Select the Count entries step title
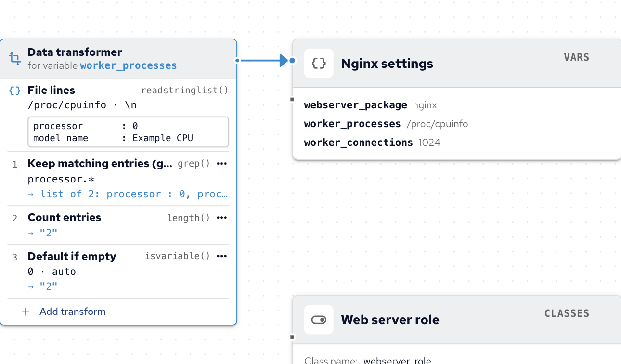The width and height of the screenshot is (621, 364). [x=65, y=218]
